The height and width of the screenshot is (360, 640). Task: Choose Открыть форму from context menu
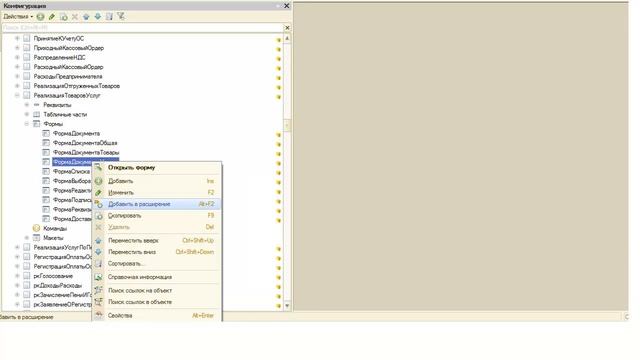pyautogui.click(x=157, y=168)
